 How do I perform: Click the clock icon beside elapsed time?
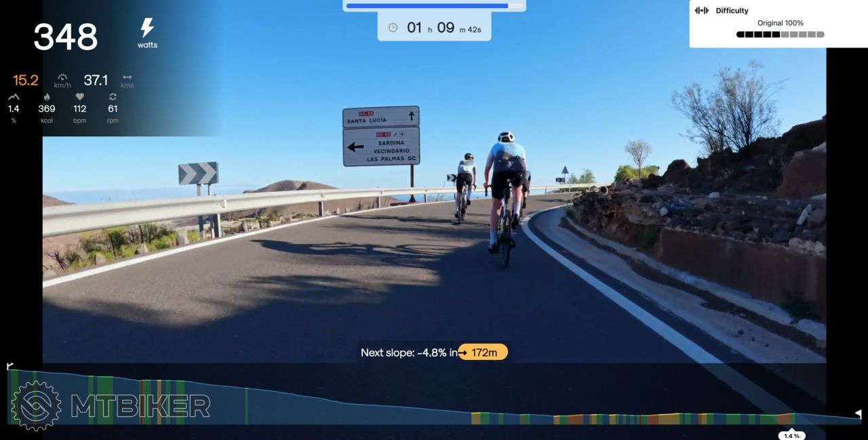coord(393,28)
